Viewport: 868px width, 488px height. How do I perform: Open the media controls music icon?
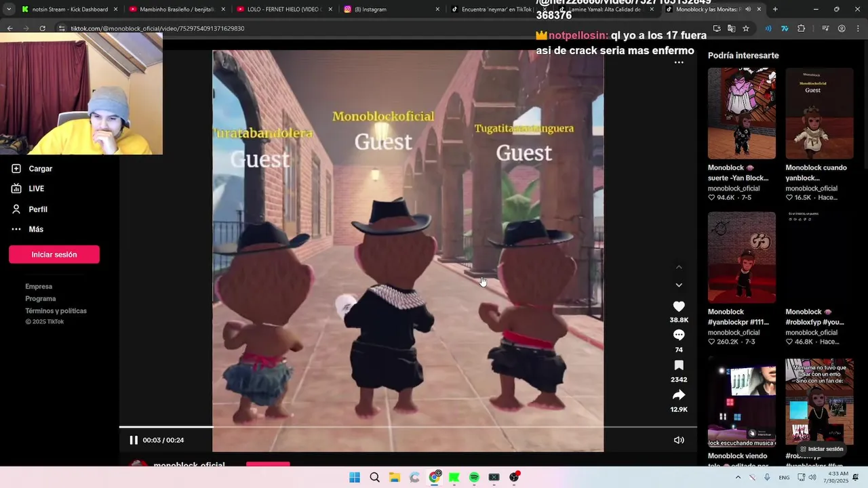[825, 28]
